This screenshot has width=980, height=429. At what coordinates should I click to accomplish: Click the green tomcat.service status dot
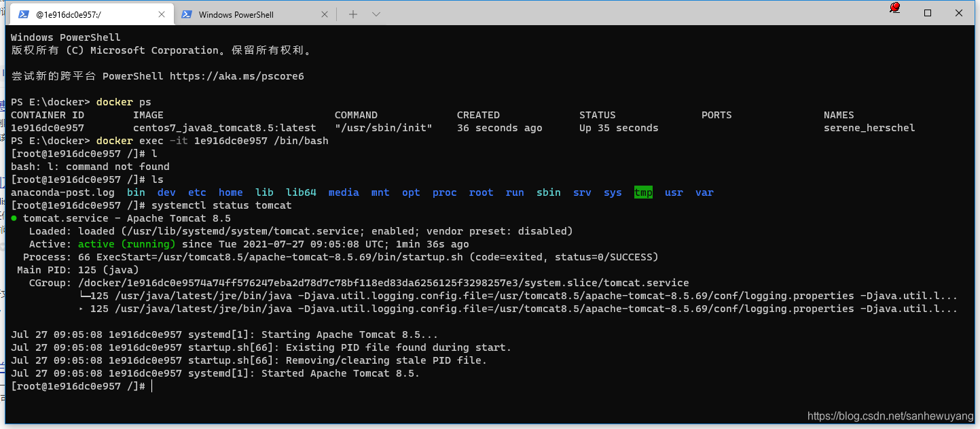(14, 218)
